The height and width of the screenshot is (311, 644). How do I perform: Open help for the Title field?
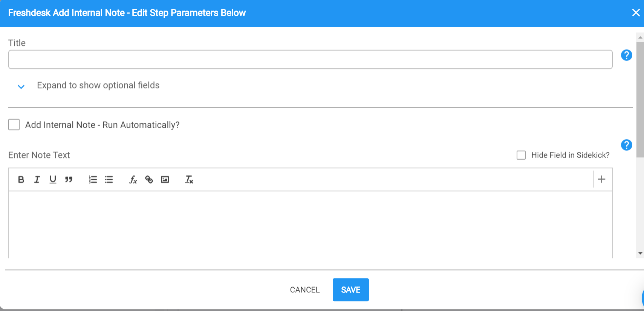tap(626, 55)
